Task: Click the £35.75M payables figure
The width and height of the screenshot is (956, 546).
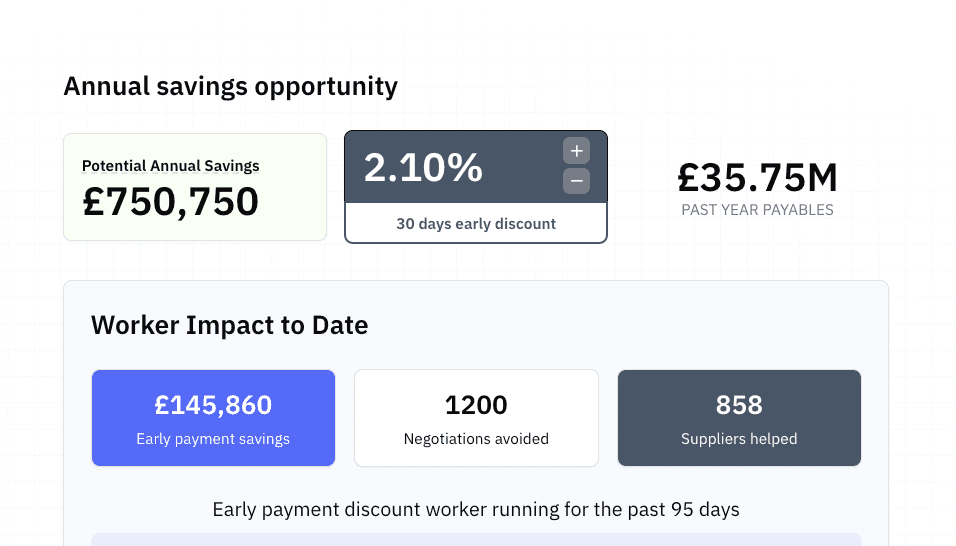Action: [x=757, y=178]
